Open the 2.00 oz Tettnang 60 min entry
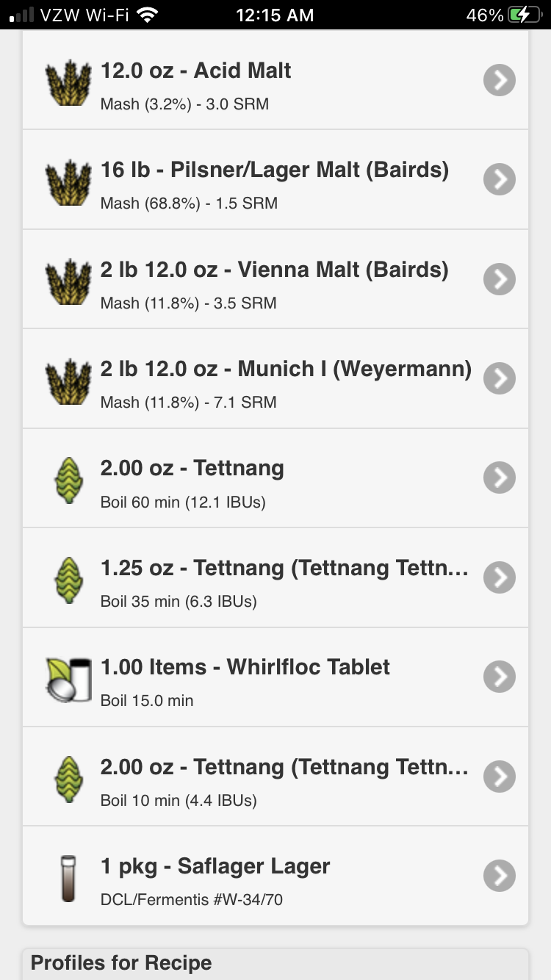The image size is (551, 980). (275, 478)
